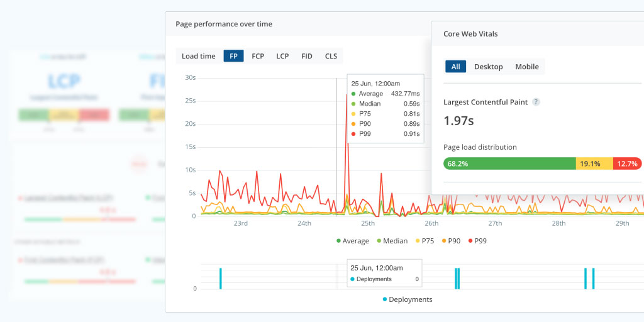The height and width of the screenshot is (322, 644).
Task: Click the P99 0.91s tooltip row
Action: [386, 133]
